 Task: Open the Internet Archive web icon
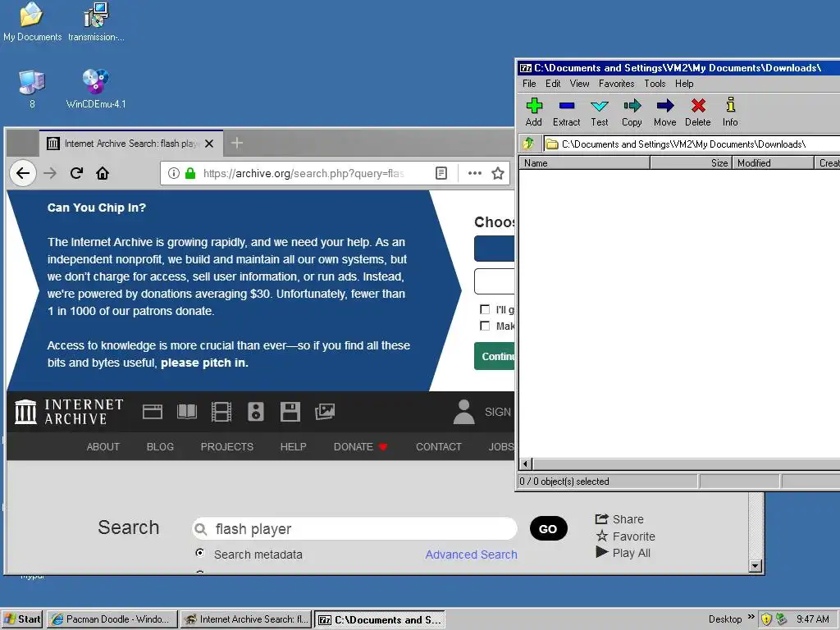pos(152,412)
